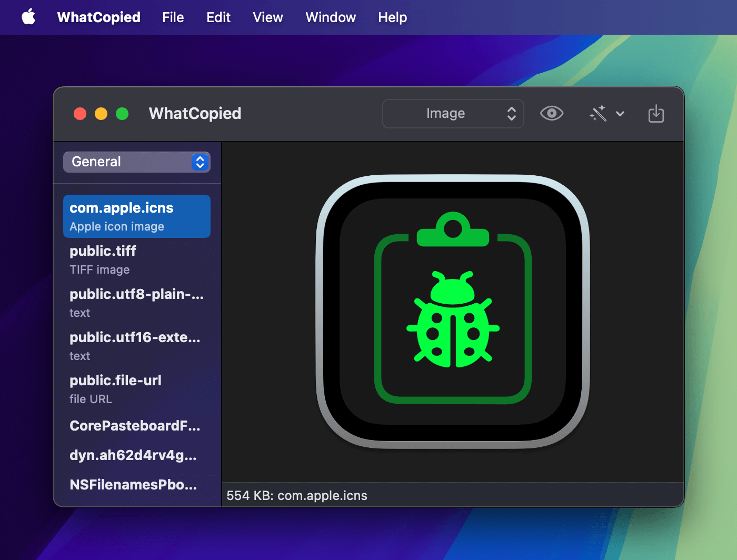Select the public.utf16-exte... text row

click(x=137, y=346)
